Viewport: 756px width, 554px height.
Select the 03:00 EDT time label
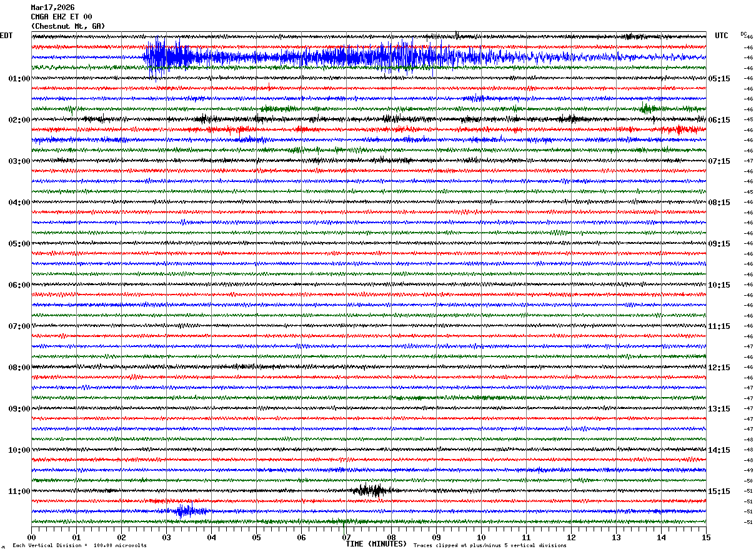coord(19,161)
